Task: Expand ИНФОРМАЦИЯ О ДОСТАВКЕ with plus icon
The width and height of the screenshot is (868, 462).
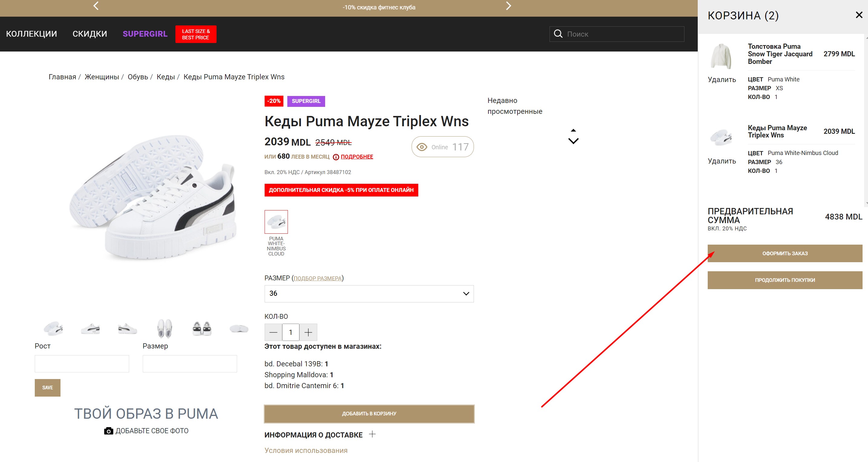Action: point(372,434)
